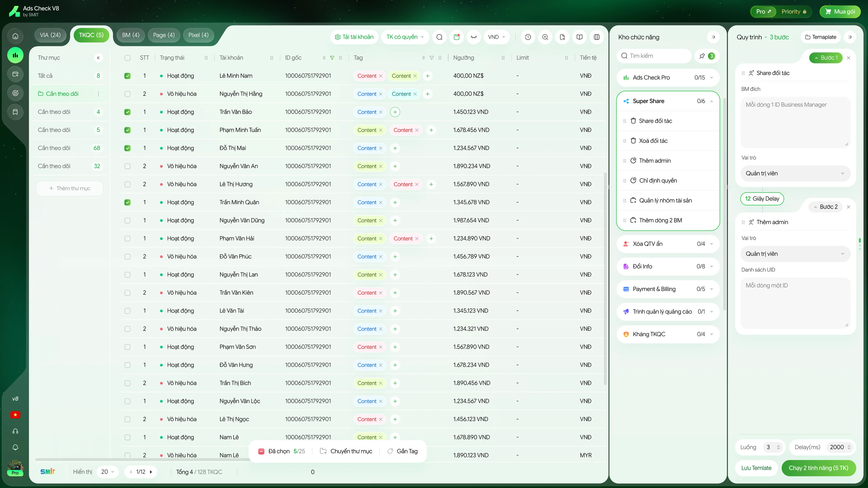
Task: Click the Luồng value stepper arrows
Action: (778, 447)
